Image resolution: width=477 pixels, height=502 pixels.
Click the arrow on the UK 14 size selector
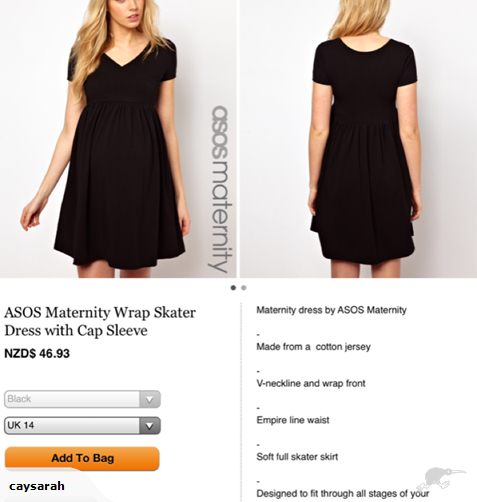(x=150, y=426)
